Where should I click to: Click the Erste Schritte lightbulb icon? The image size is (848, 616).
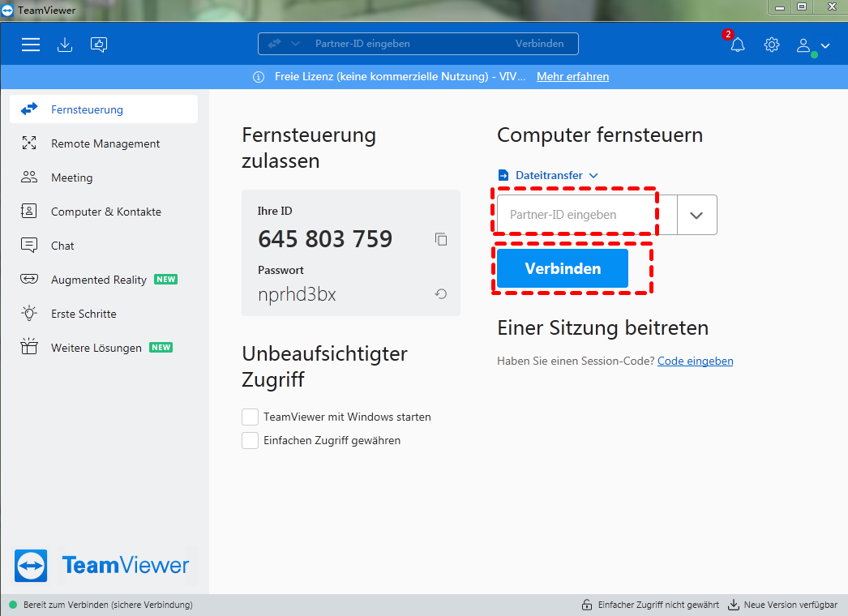pyautogui.click(x=29, y=313)
